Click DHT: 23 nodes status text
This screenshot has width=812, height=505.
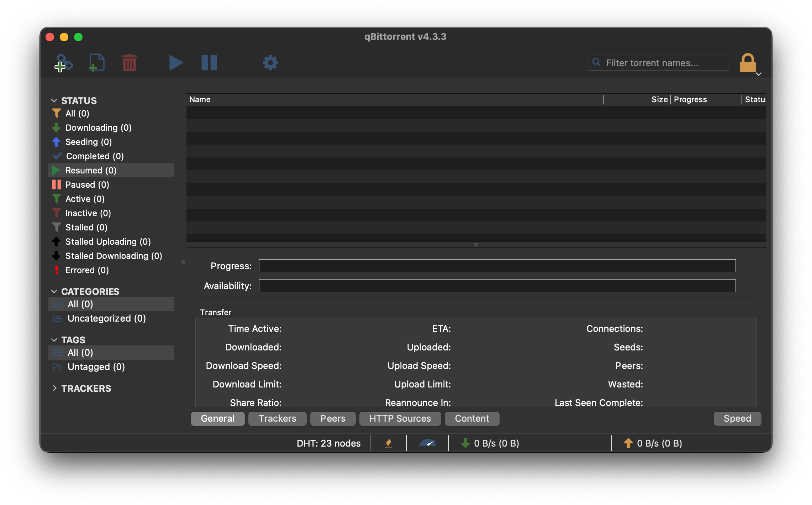[x=328, y=443]
